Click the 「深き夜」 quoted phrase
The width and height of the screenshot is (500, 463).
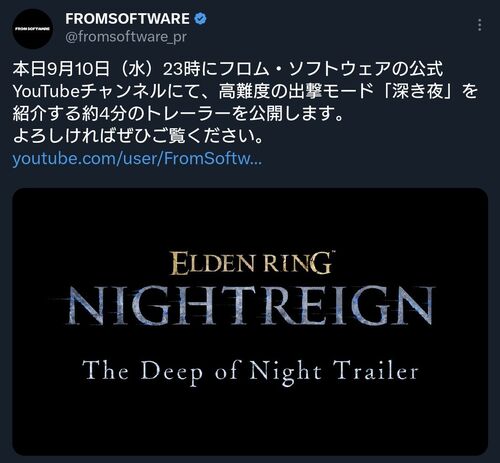419,91
